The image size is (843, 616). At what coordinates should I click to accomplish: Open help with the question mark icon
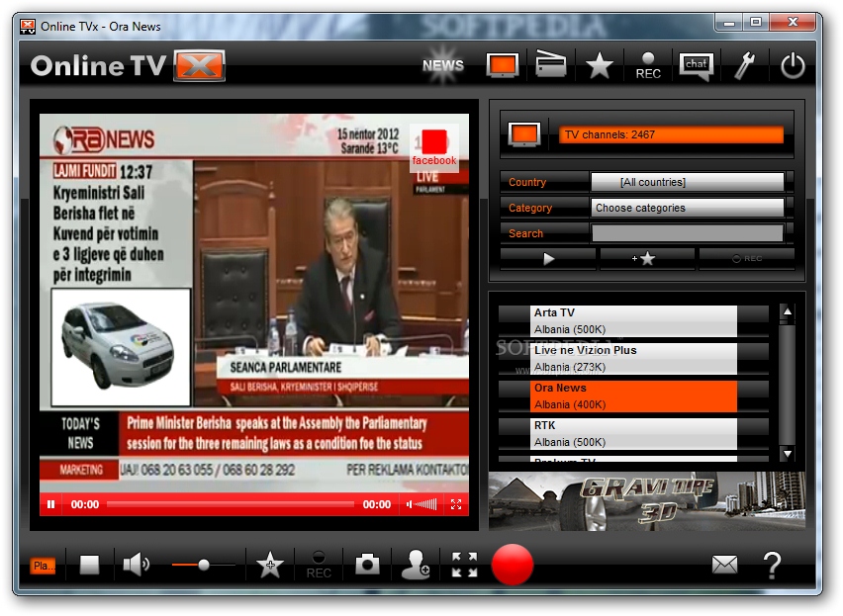[772, 565]
